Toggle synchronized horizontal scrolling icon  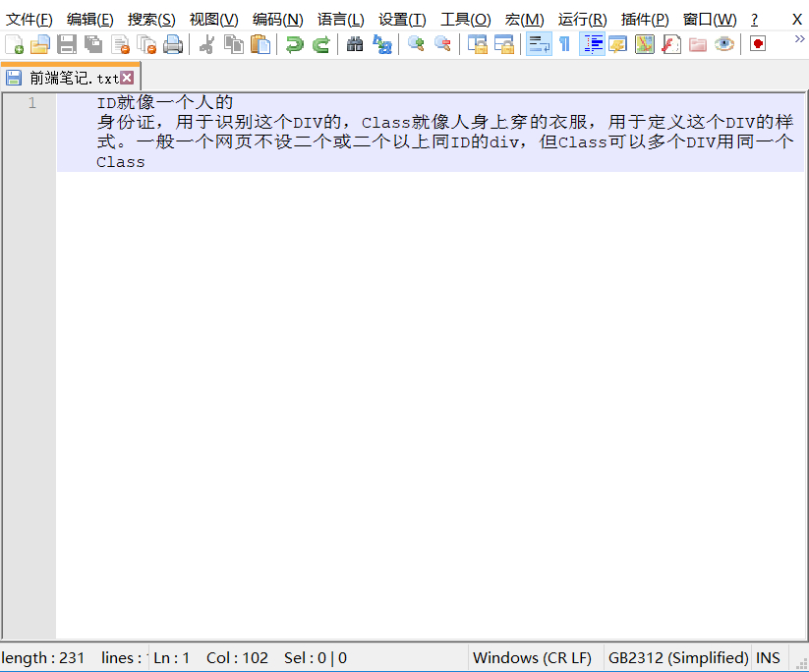[503, 44]
